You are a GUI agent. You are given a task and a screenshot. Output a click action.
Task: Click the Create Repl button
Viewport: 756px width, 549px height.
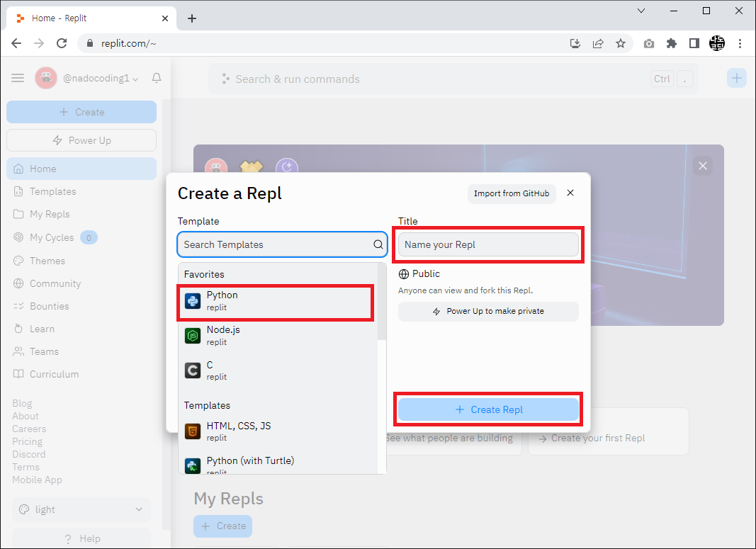(x=488, y=409)
